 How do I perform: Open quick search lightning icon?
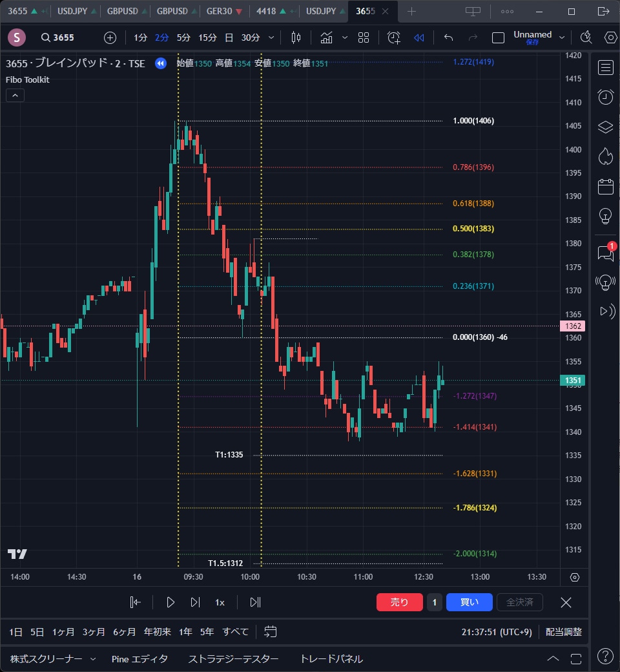(x=586, y=37)
